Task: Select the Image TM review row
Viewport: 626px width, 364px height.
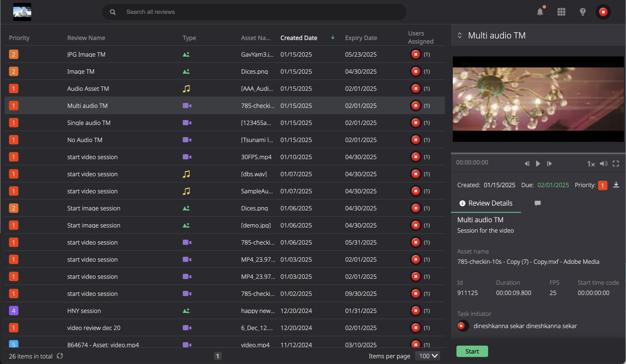Action: pos(224,72)
